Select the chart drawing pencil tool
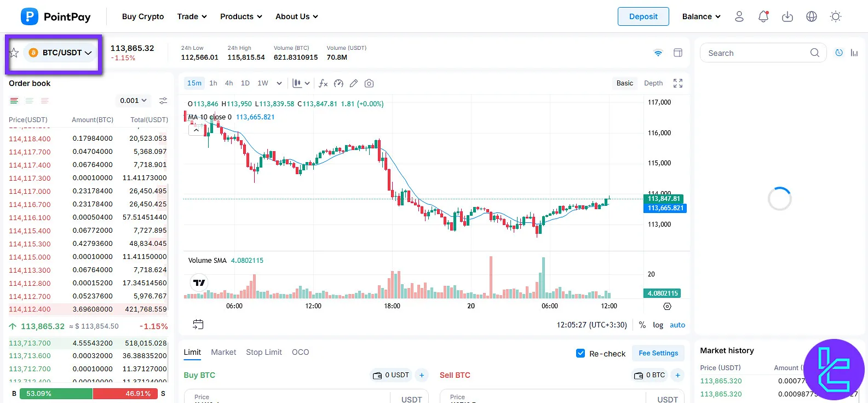The image size is (868, 403). coord(354,83)
